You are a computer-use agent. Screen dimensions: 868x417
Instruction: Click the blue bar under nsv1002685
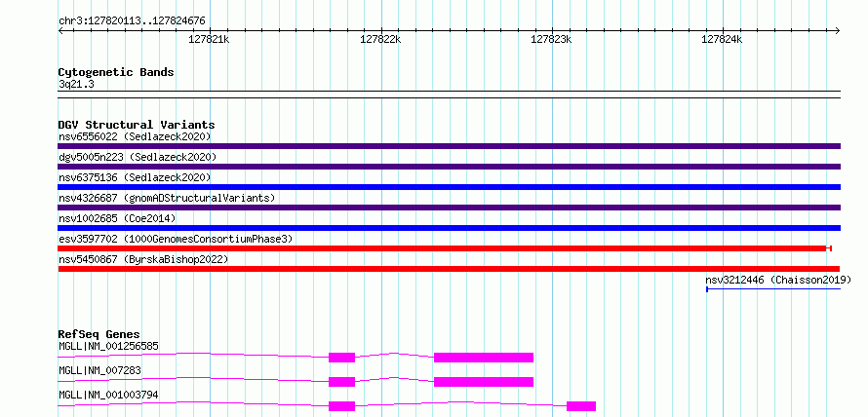[x=449, y=228]
